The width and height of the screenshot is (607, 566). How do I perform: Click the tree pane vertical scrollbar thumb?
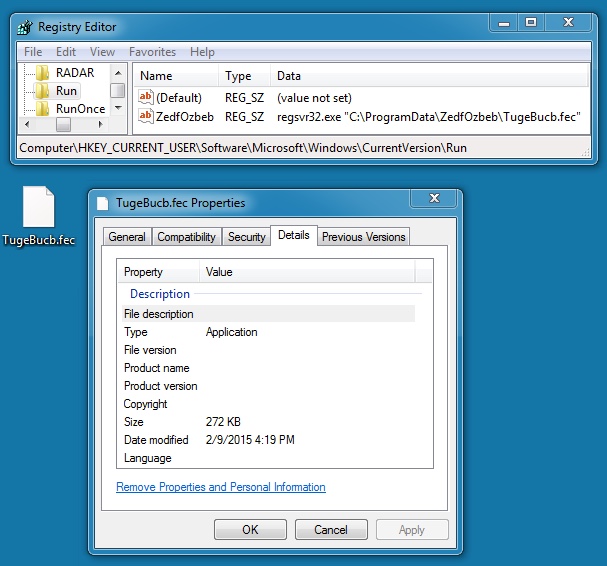[x=117, y=91]
